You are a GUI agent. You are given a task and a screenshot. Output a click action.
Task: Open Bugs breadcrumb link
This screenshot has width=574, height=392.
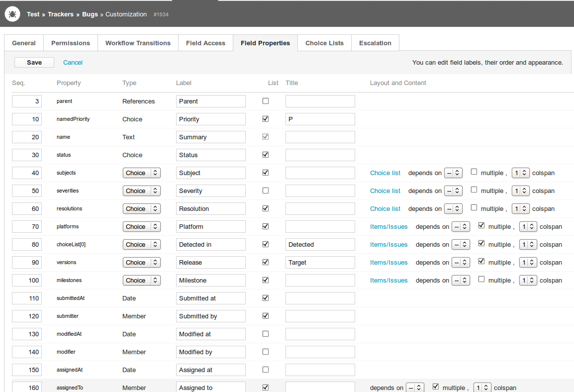(x=90, y=14)
